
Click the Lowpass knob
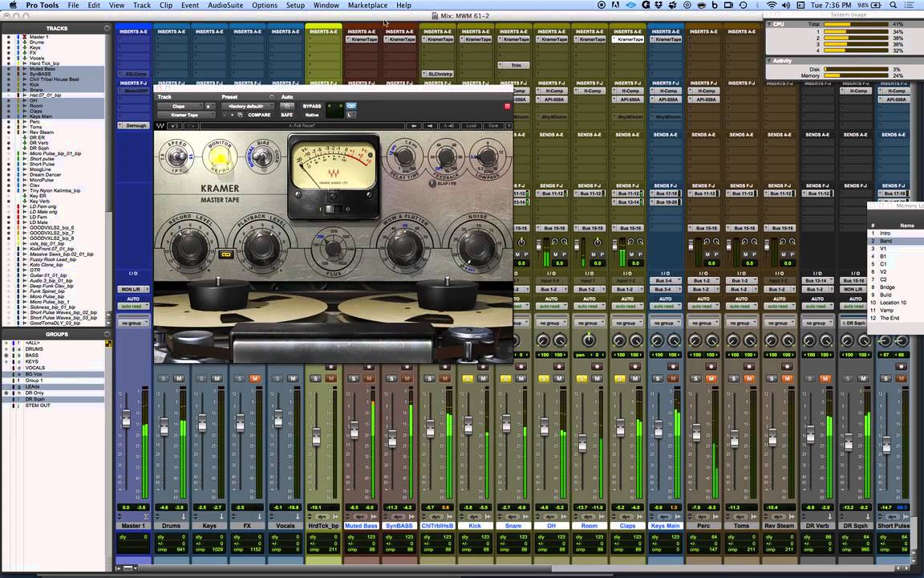click(x=487, y=157)
